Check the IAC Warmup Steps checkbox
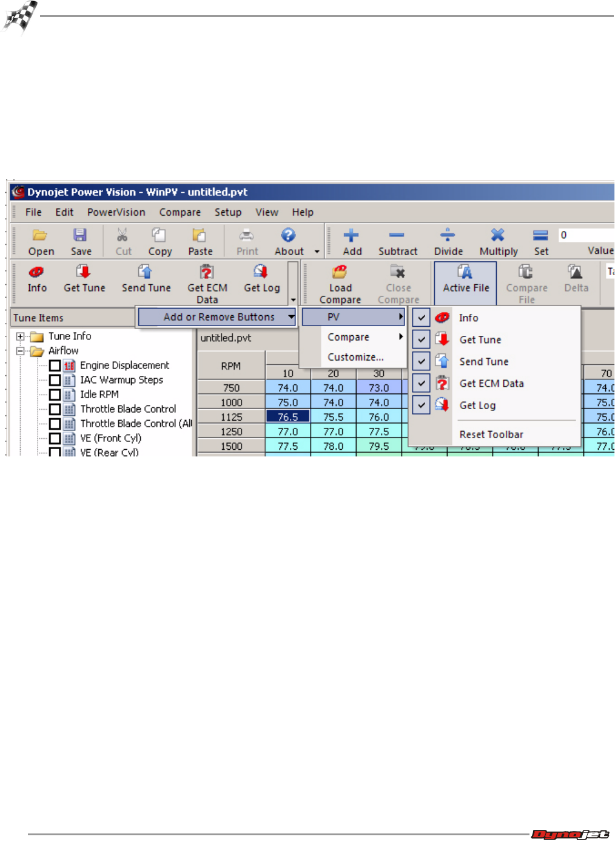Screen dimensions: 615x868 (55, 380)
